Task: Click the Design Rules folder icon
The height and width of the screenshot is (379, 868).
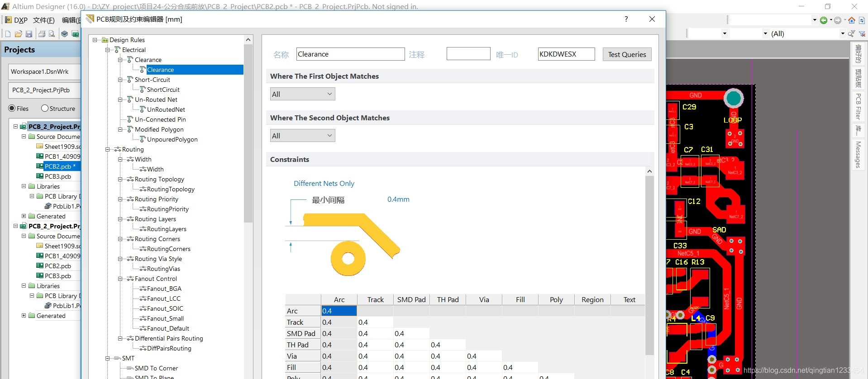Action: click(x=105, y=40)
